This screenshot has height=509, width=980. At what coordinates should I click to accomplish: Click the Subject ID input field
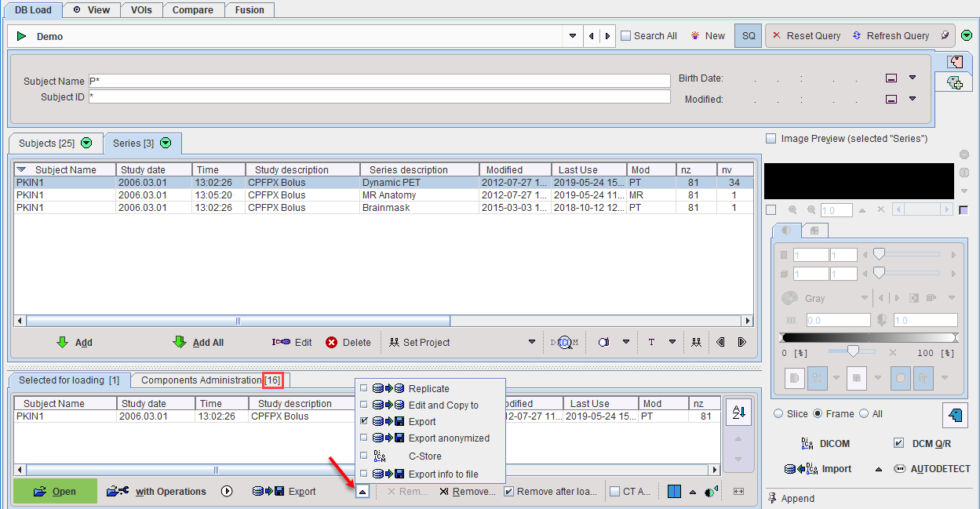point(379,96)
